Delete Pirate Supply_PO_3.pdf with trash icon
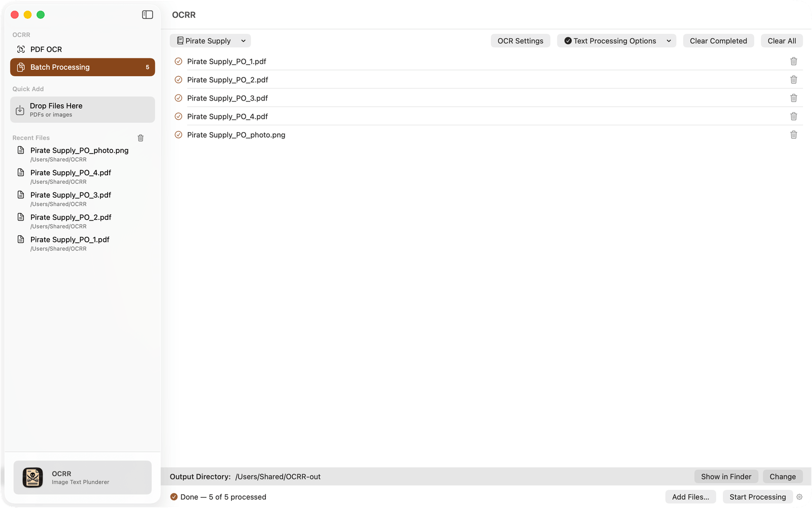This screenshot has width=812, height=508. (x=794, y=98)
